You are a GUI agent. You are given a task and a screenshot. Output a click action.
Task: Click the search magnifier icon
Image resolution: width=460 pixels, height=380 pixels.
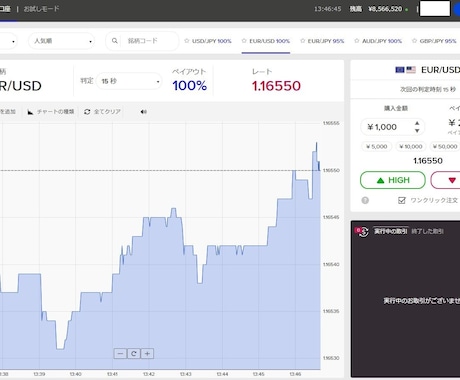coord(114,41)
